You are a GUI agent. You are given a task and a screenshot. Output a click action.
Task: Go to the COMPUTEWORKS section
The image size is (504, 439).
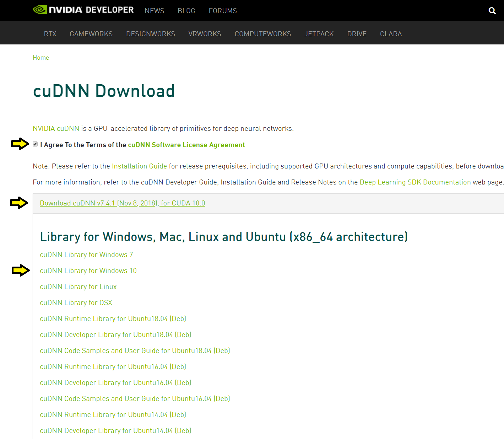coord(263,34)
